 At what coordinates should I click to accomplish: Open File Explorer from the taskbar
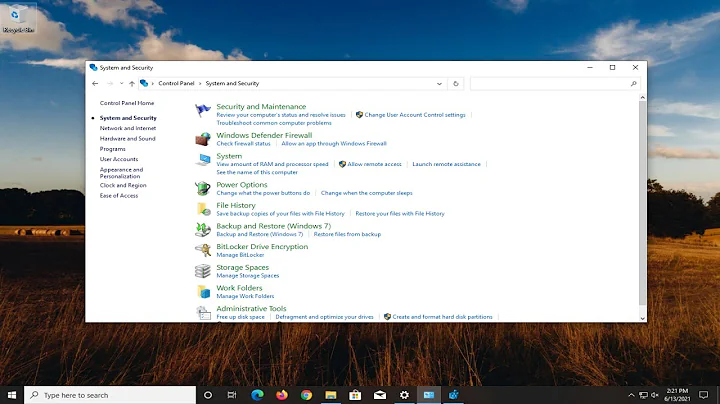click(331, 395)
